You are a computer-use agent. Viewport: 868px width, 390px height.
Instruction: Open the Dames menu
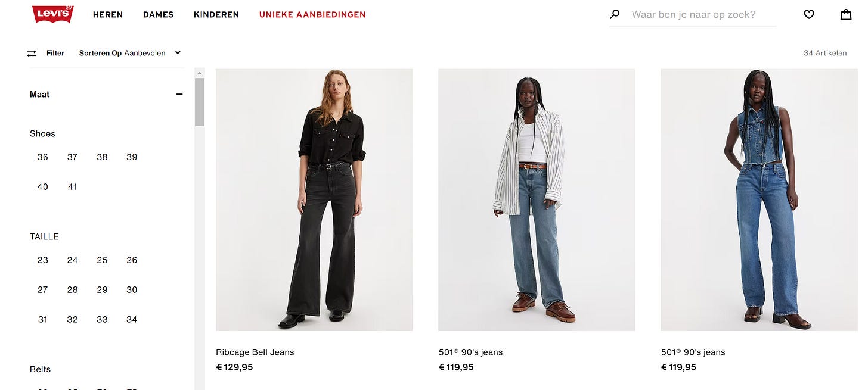click(x=158, y=14)
